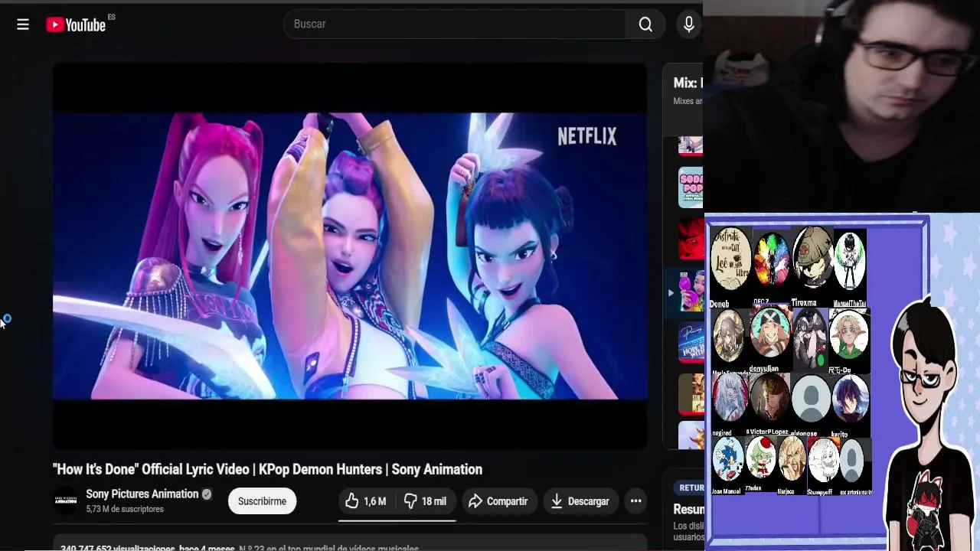Click the Marjoco avatar in overlay

pyautogui.click(x=792, y=460)
